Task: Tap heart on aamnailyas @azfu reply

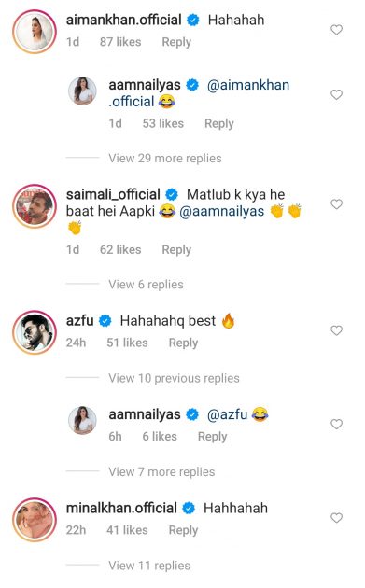Action: pyautogui.click(x=336, y=424)
